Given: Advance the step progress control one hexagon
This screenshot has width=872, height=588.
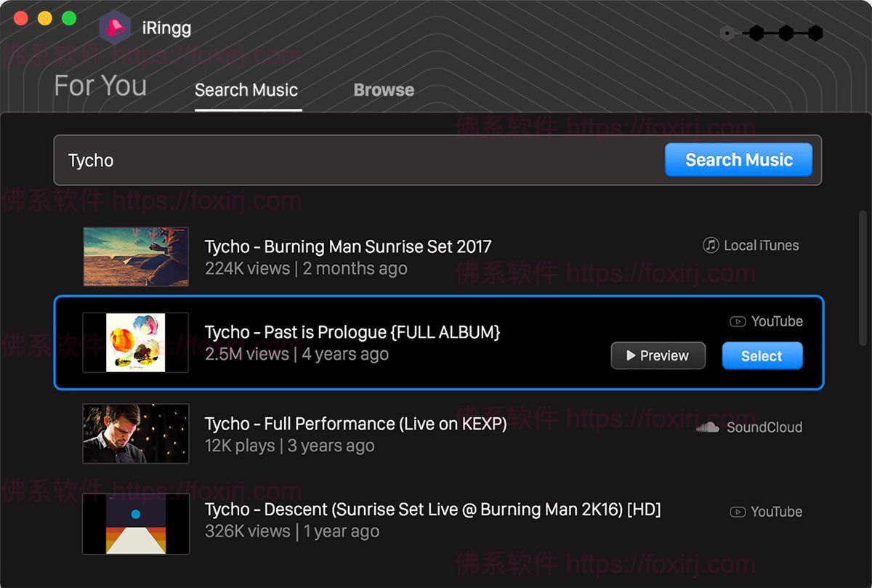Looking at the screenshot, I should click(x=756, y=33).
